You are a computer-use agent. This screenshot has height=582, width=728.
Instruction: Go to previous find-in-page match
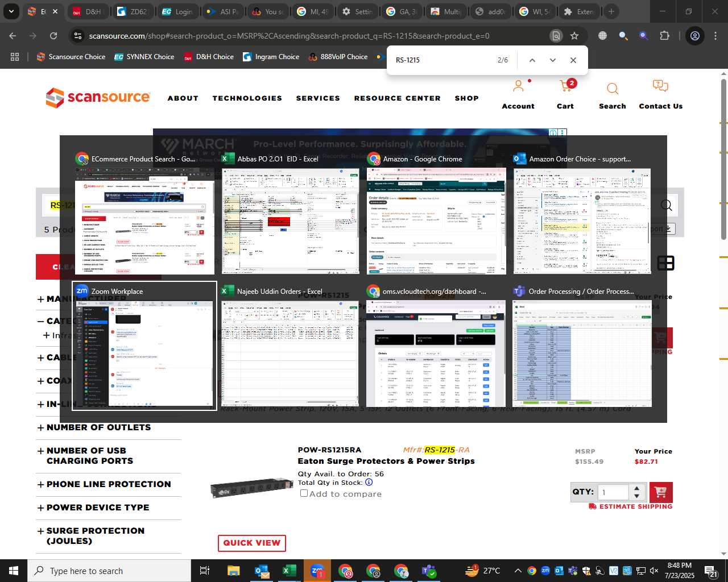click(532, 60)
